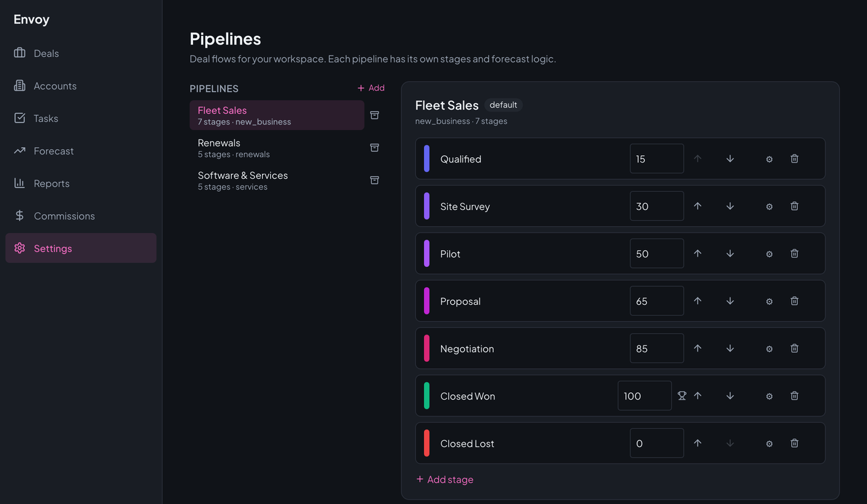Image resolution: width=867 pixels, height=504 pixels.
Task: Select Fleet Sales pipeline in list
Action: tap(277, 115)
